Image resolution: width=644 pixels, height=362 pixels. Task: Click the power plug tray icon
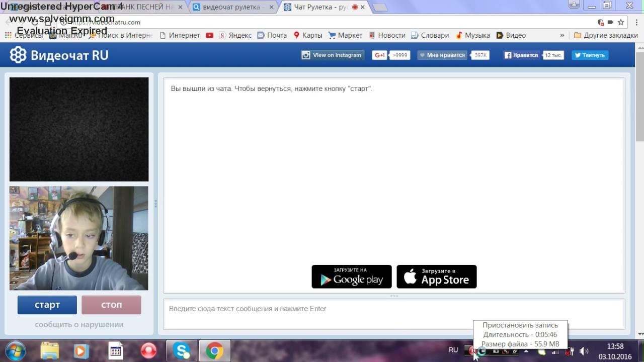coord(570,351)
